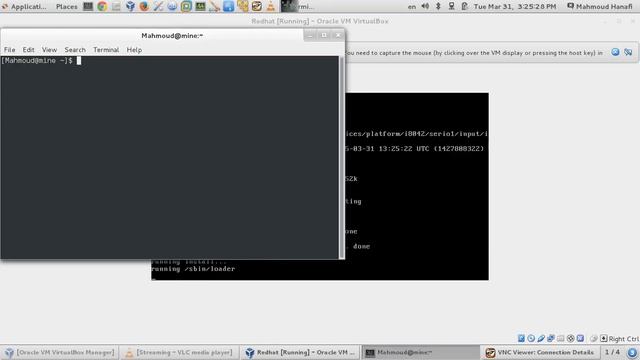Screen dimensions: 640x360
Task: Launch VirtualBox from top panel cube icon
Action: pyautogui.click(x=130, y=6)
